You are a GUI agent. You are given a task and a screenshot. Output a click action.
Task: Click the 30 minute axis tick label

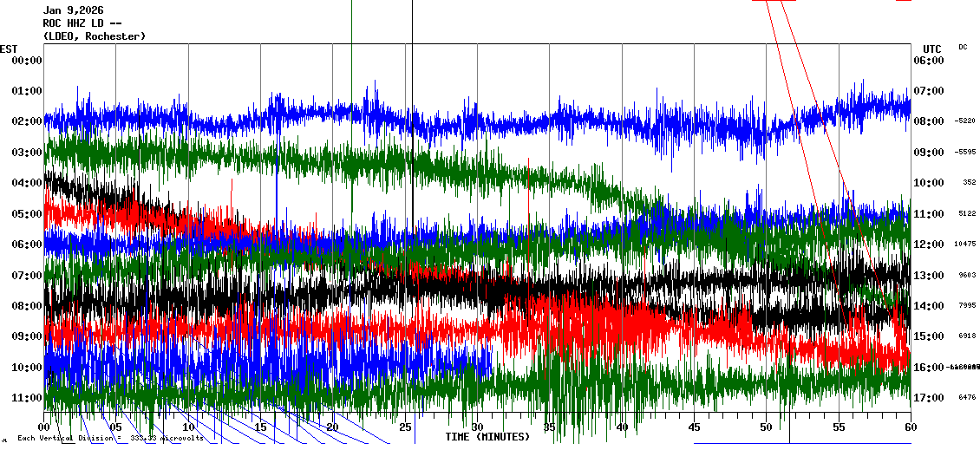click(477, 427)
